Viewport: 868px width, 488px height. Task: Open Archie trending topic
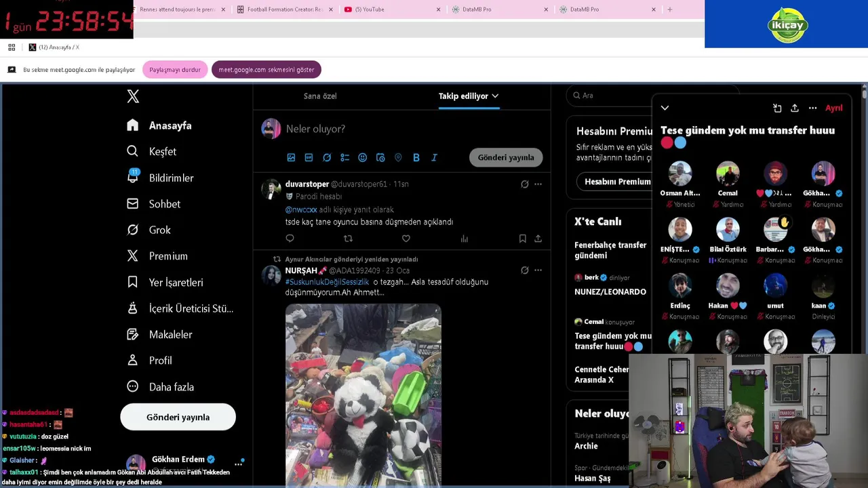586,446
